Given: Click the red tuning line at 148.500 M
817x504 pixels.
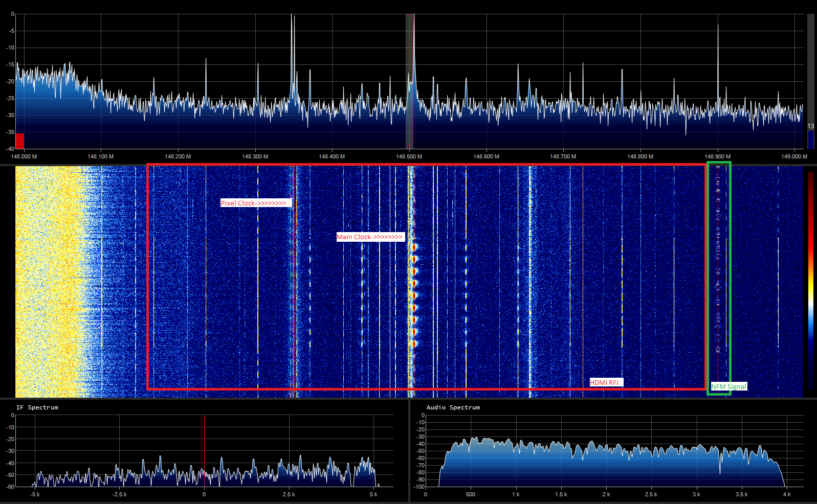Looking at the screenshot, I should [x=410, y=82].
